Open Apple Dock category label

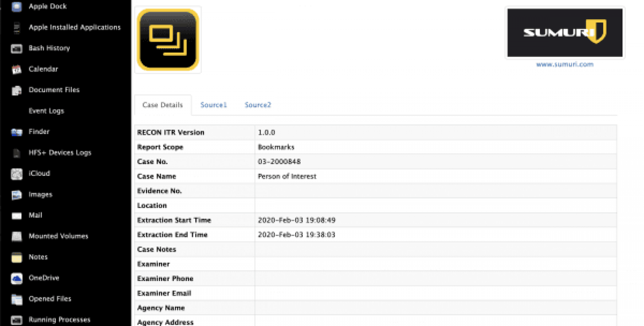[48, 6]
